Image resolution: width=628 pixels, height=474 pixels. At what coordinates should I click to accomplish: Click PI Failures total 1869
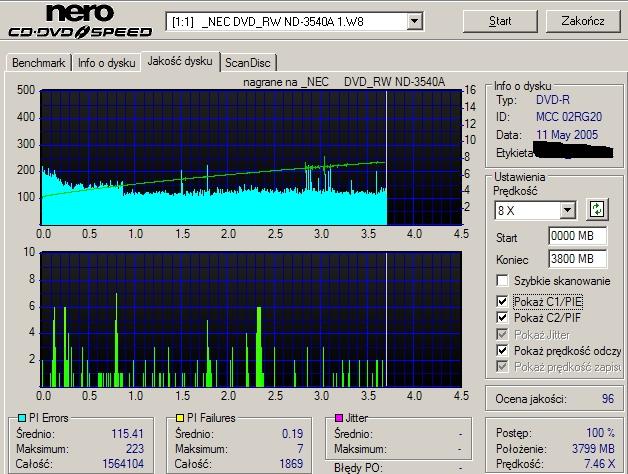point(291,464)
